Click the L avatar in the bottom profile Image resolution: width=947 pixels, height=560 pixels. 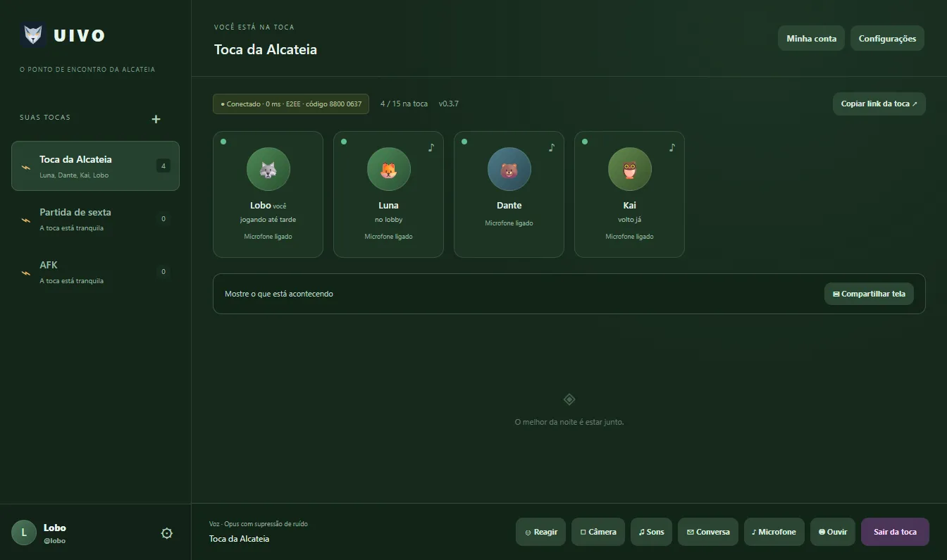(x=24, y=533)
